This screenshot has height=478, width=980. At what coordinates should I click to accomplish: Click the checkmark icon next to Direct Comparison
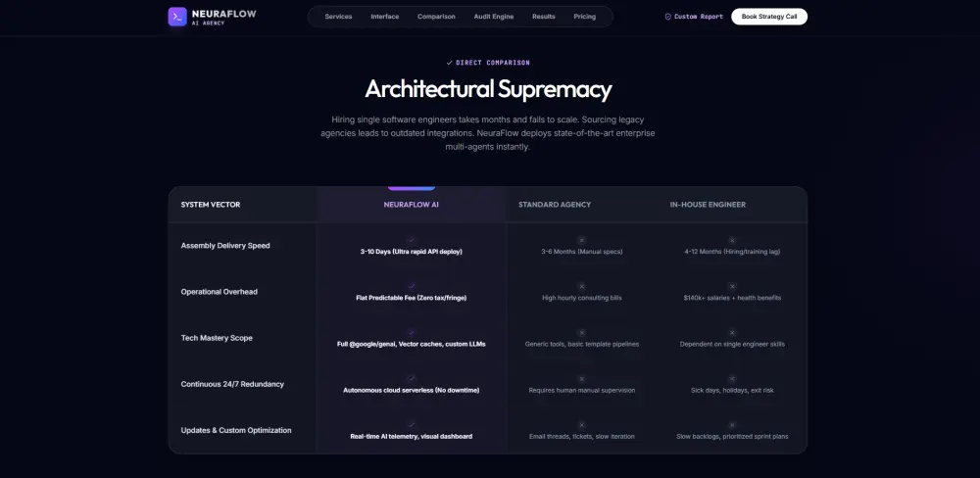click(450, 63)
